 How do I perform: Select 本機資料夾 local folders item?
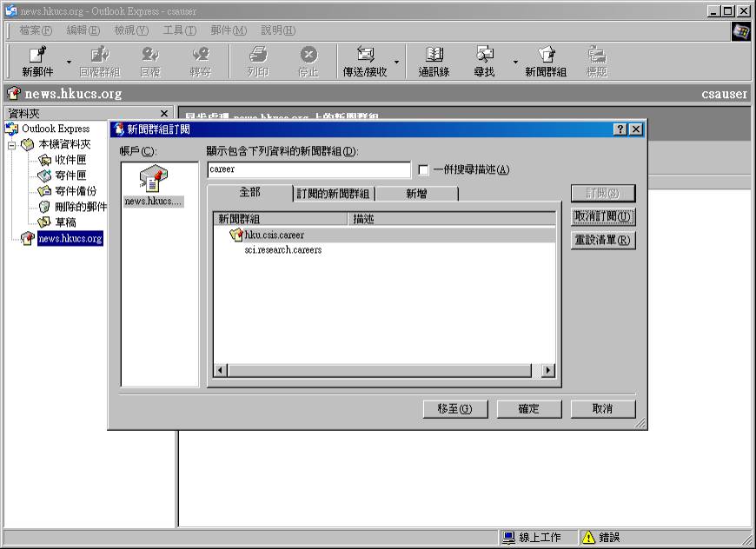click(64, 144)
